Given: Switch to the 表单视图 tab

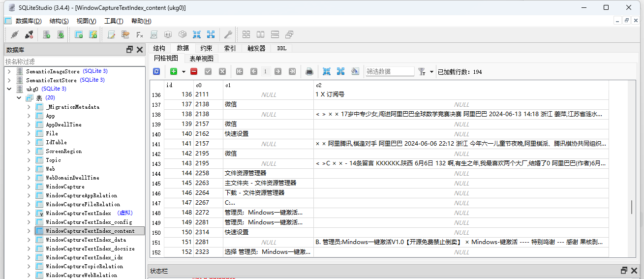Looking at the screenshot, I should (202, 58).
